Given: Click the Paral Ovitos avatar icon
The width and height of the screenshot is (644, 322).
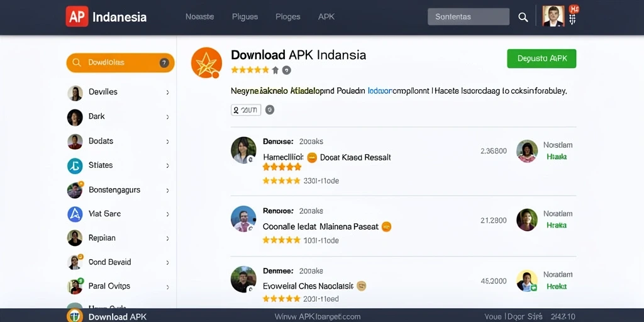Looking at the screenshot, I should 75,286.
